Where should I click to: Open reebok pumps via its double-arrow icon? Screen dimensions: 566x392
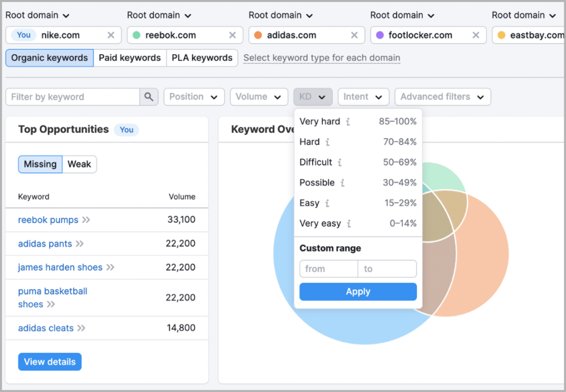pos(86,219)
